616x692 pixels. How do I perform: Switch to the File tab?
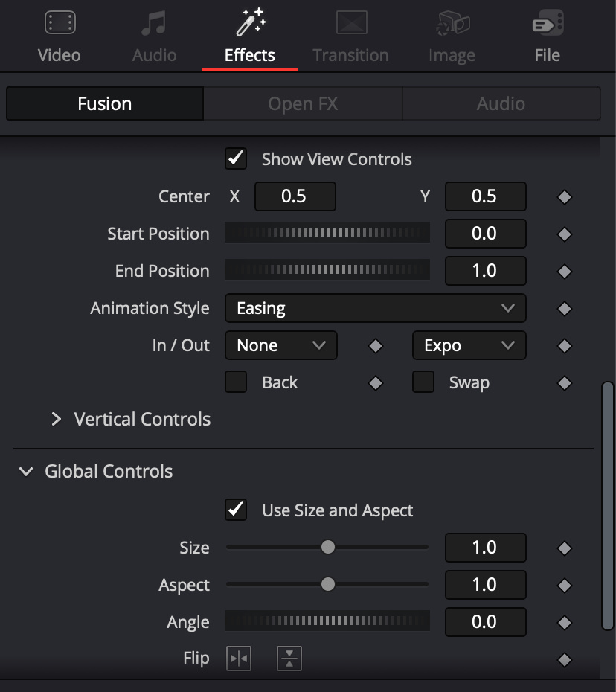(x=547, y=36)
